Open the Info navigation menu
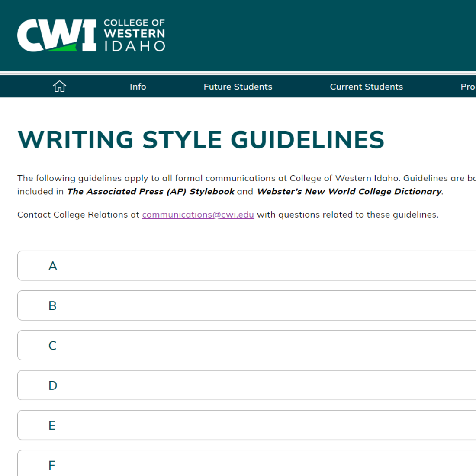 (138, 87)
